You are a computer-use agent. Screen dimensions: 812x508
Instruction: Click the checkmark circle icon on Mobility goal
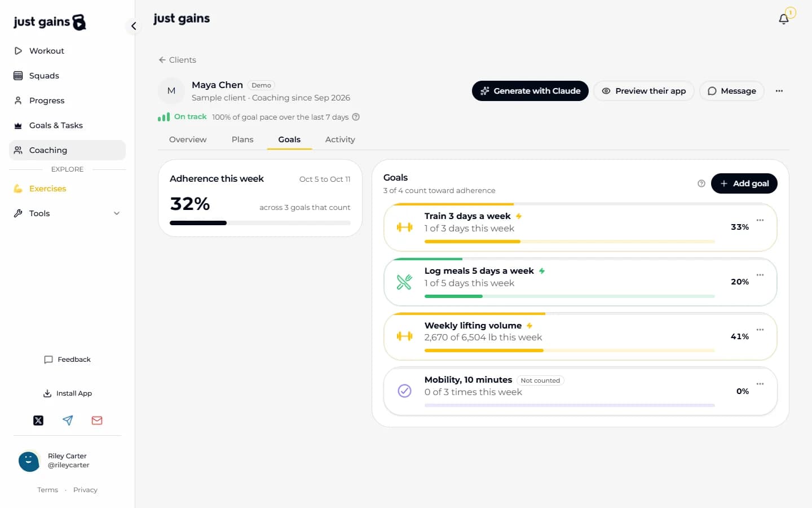tap(404, 391)
